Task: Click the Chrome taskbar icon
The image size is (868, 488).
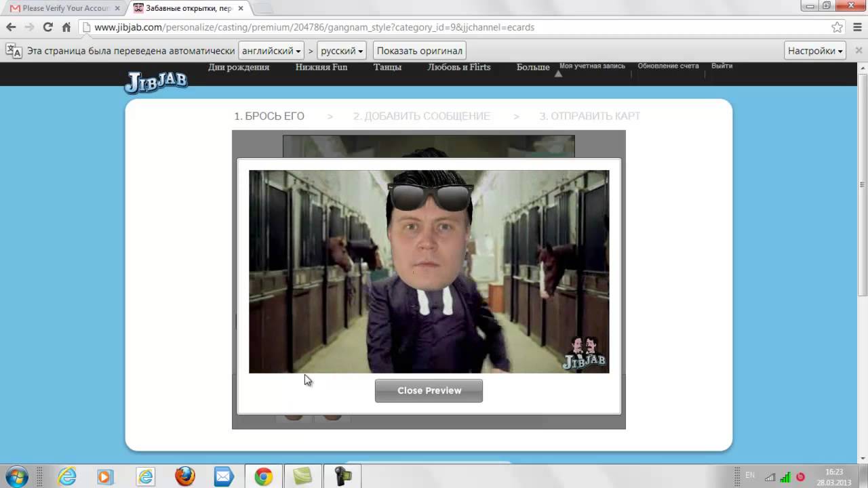Action: [x=263, y=476]
